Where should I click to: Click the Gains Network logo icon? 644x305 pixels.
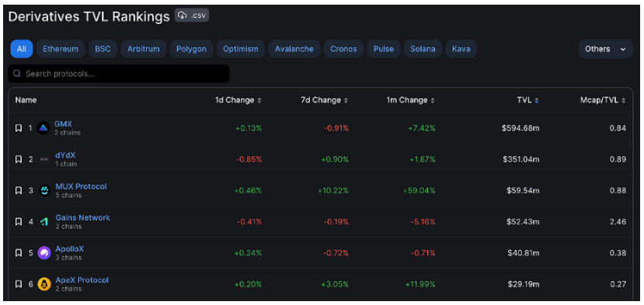[x=44, y=222]
